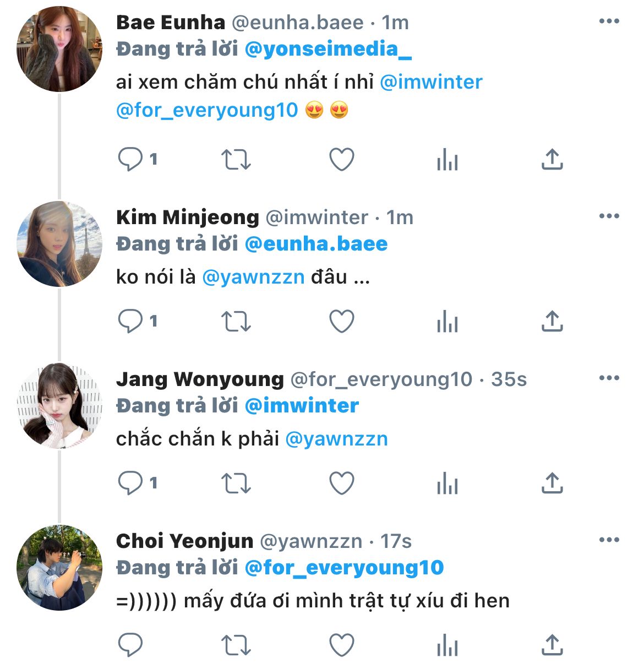Viewport: 644px width, 663px height.
Task: Open more options on Choi Yeonjun's tweet
Action: 609,540
